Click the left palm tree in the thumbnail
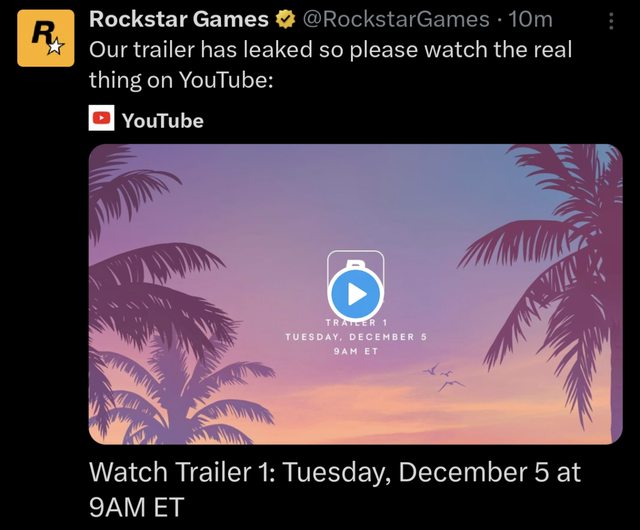 [x=163, y=310]
